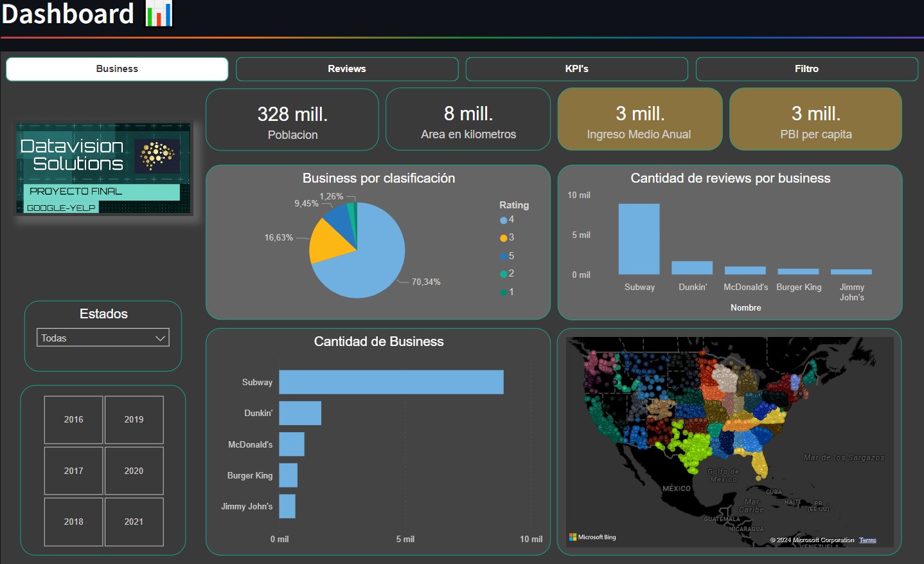Go to the KPI's tab

(x=576, y=69)
